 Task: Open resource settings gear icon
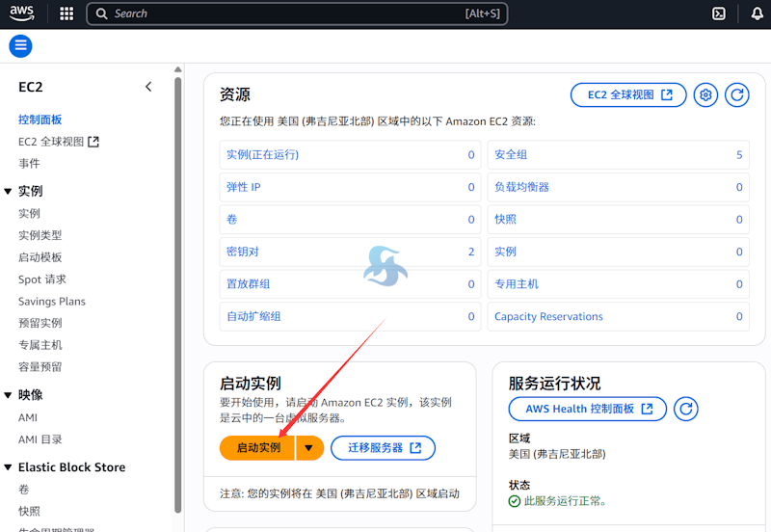(705, 94)
